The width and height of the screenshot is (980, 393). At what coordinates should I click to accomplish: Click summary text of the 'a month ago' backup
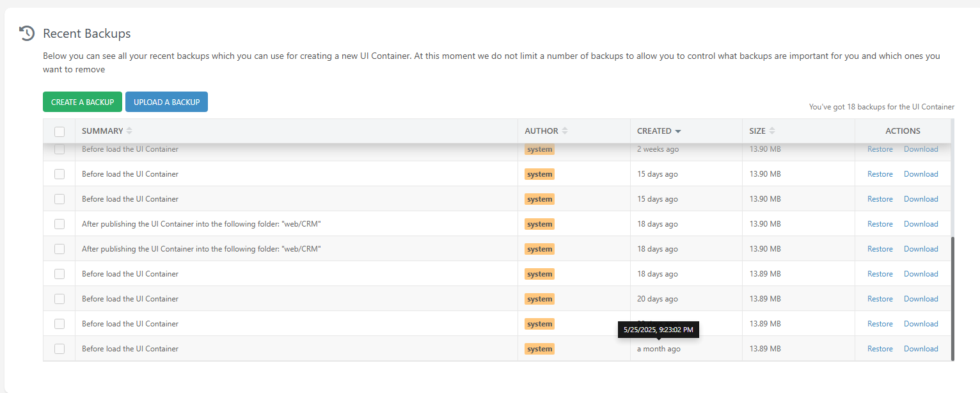pyautogui.click(x=130, y=349)
